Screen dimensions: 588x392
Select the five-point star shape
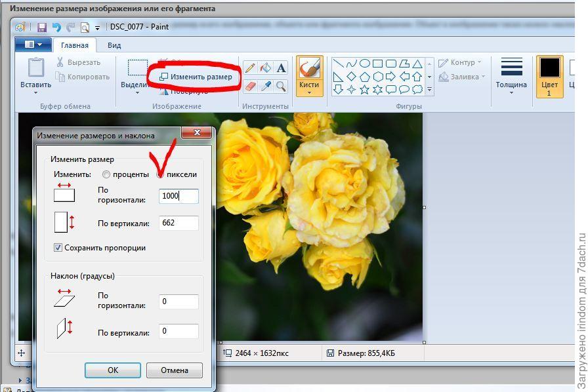(364, 90)
